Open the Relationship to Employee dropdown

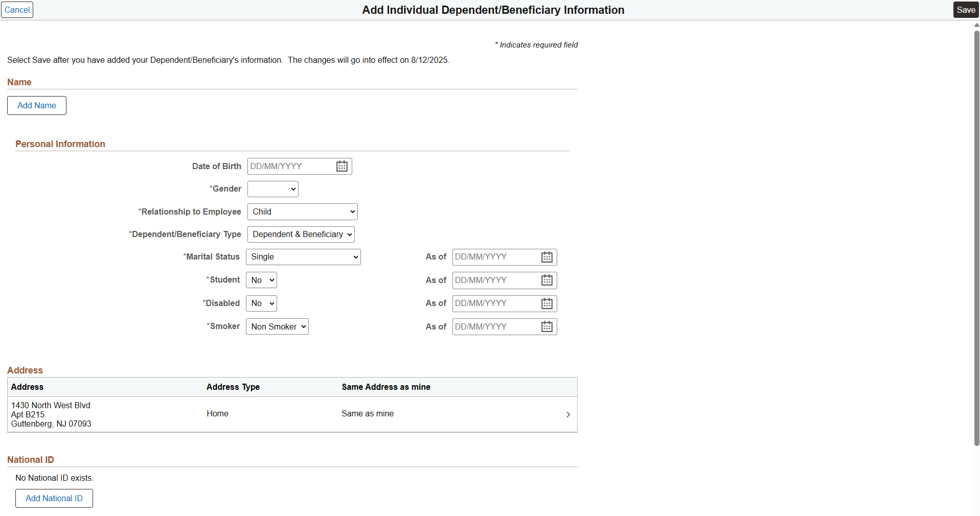(x=302, y=212)
